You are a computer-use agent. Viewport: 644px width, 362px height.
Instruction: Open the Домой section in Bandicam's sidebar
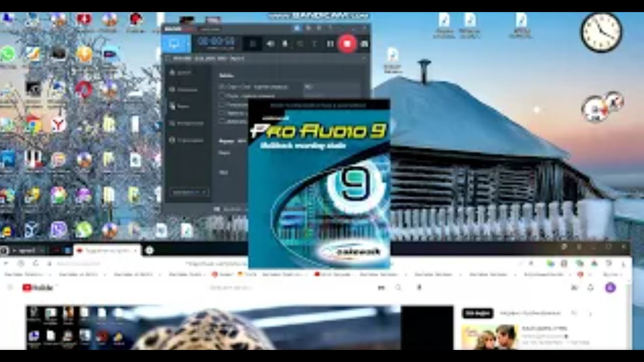pyautogui.click(x=180, y=72)
